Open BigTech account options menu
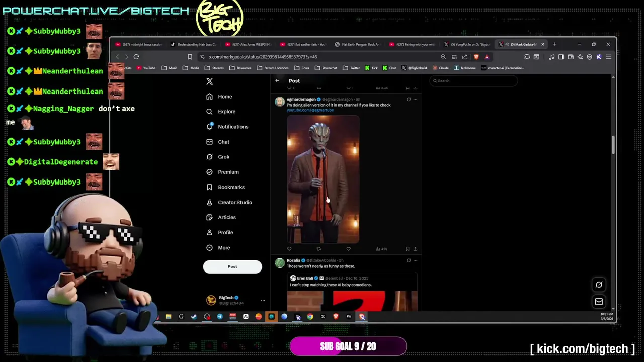The width and height of the screenshot is (644, 362). pyautogui.click(x=263, y=300)
